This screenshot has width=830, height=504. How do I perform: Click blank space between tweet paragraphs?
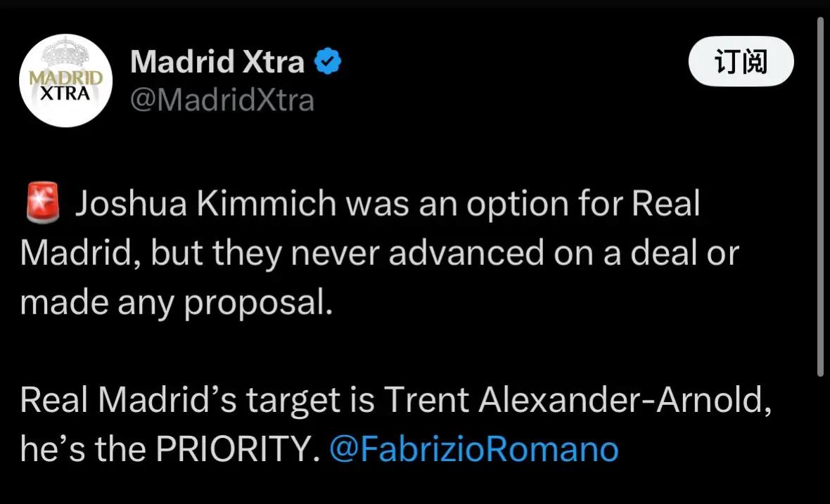point(371,351)
